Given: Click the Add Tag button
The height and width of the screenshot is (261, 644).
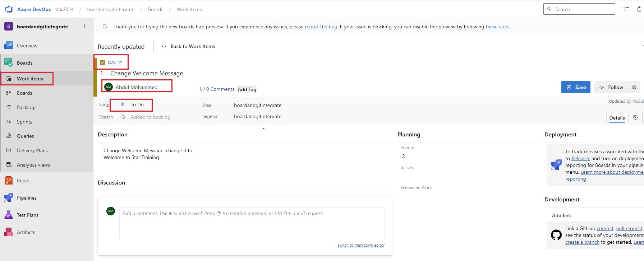Looking at the screenshot, I should (247, 89).
